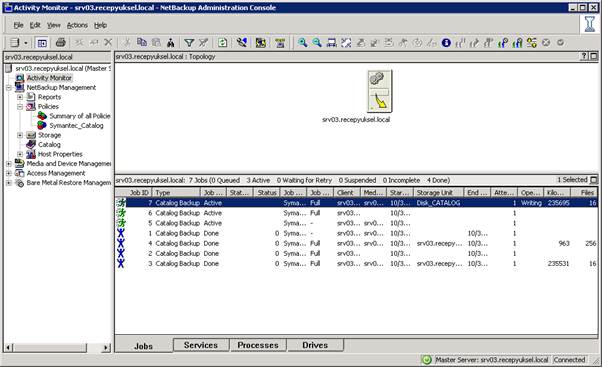Open the View menu
This screenshot has height=367, width=602.
click(54, 25)
